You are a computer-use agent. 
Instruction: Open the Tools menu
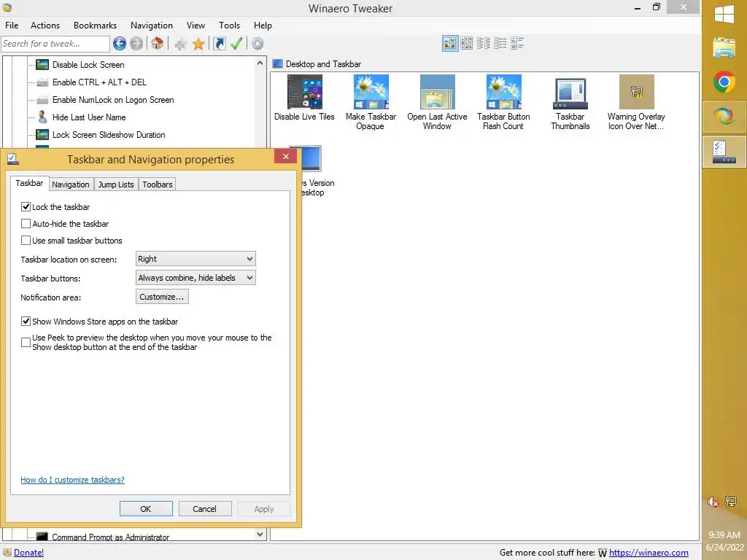pyautogui.click(x=229, y=26)
